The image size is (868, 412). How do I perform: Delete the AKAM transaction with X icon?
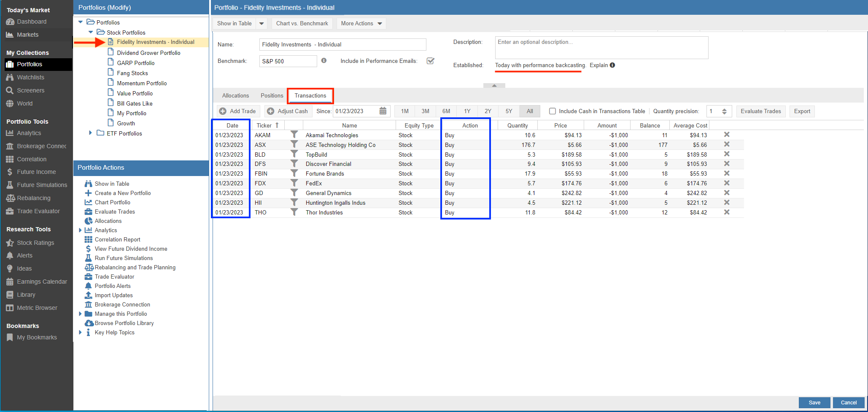coord(727,135)
